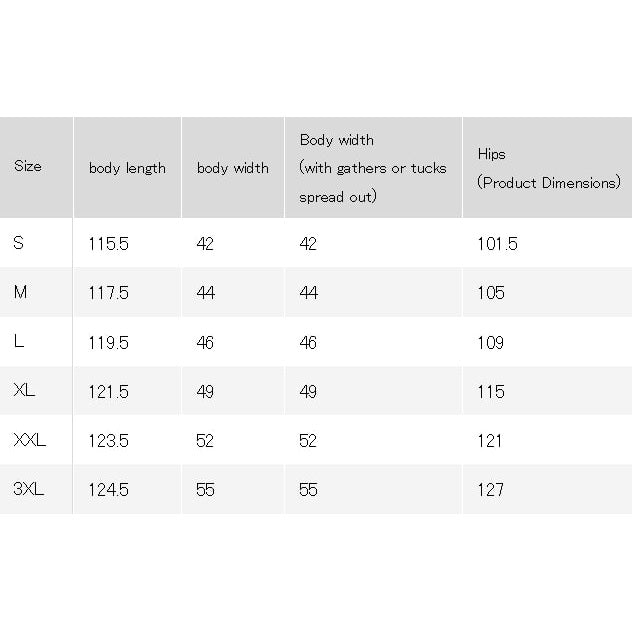The width and height of the screenshot is (632, 632).
Task: Select the body length column header
Action: (x=127, y=168)
